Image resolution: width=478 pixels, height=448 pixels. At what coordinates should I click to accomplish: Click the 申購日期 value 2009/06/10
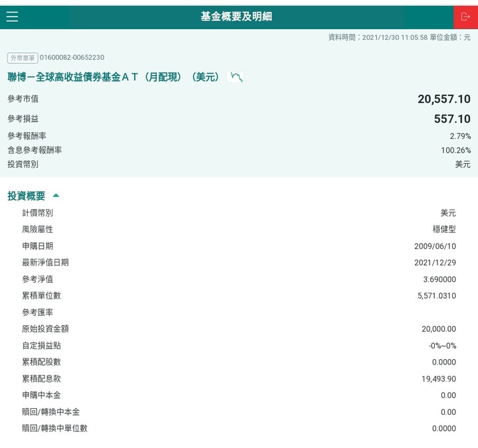pos(435,246)
